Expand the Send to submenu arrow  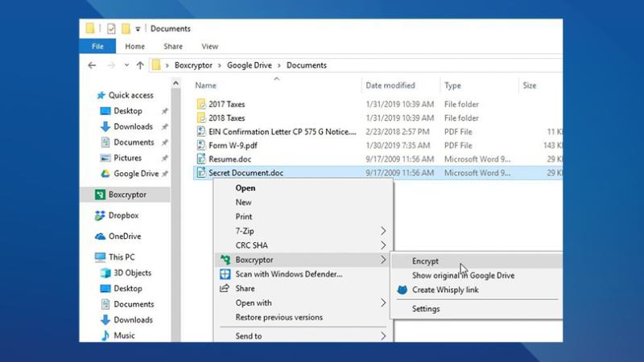(383, 336)
